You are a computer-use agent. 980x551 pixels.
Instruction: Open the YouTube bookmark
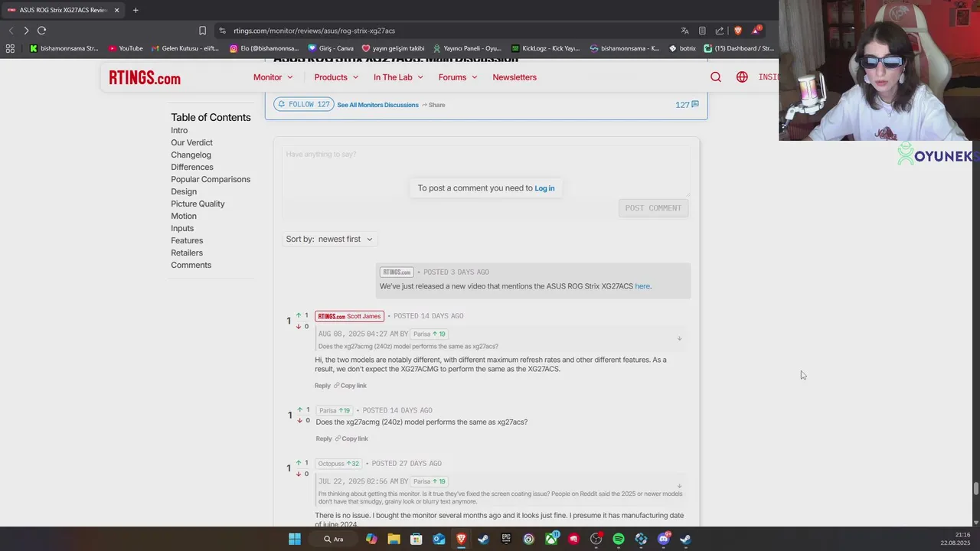point(126,48)
